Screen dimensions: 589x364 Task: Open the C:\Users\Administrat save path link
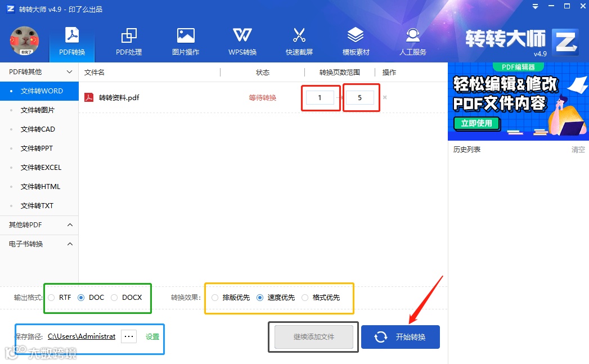[82, 336]
